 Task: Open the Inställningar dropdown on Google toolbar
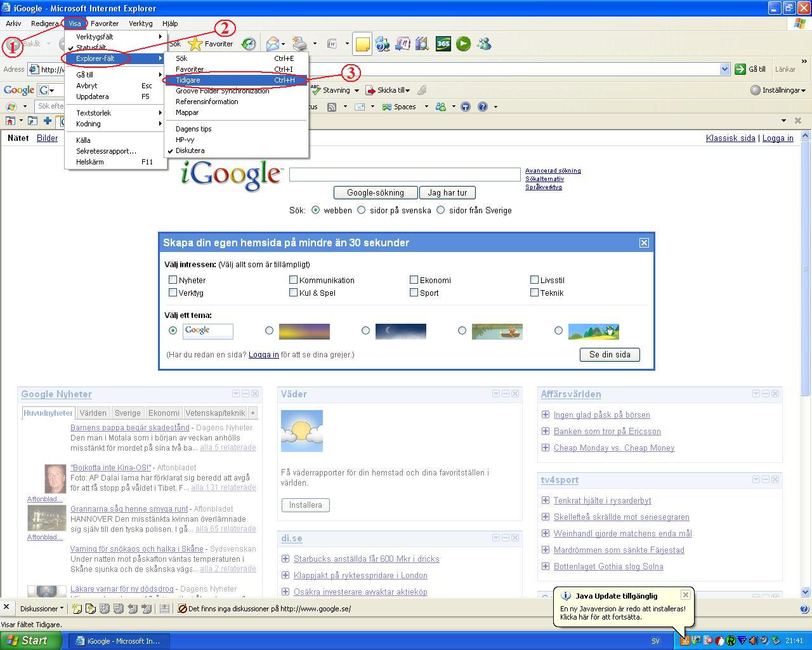tap(778, 90)
